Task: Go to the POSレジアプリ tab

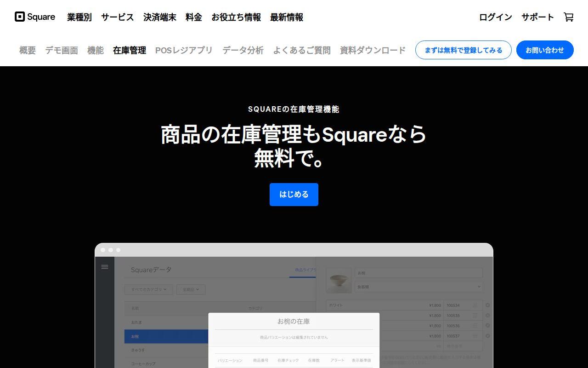Action: click(184, 50)
